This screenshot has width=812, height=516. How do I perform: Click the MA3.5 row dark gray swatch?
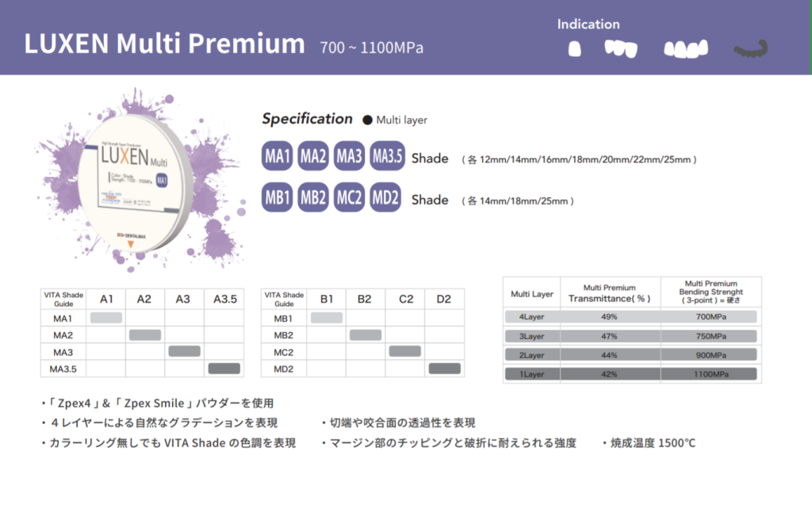[224, 368]
